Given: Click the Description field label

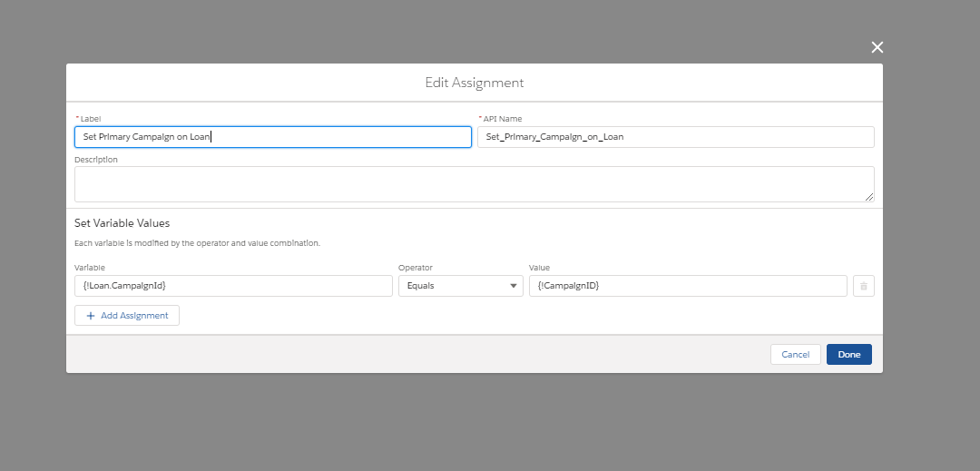Looking at the screenshot, I should (96, 160).
